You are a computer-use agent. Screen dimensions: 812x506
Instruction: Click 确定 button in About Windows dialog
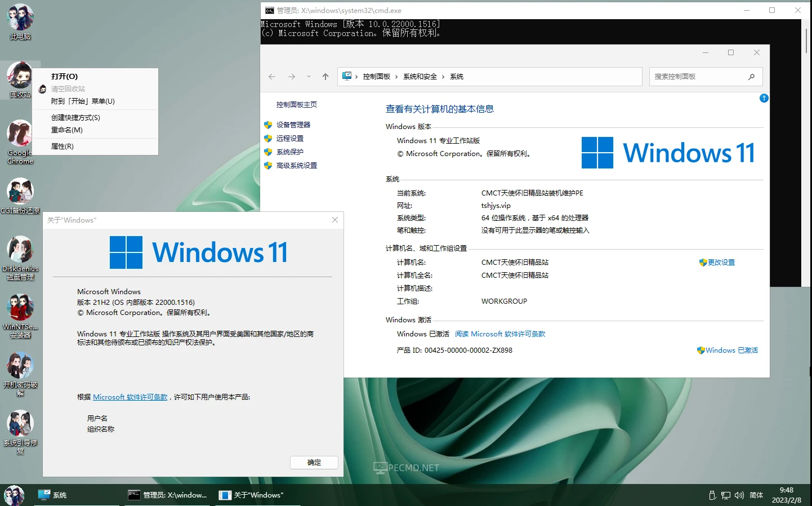pyautogui.click(x=314, y=463)
